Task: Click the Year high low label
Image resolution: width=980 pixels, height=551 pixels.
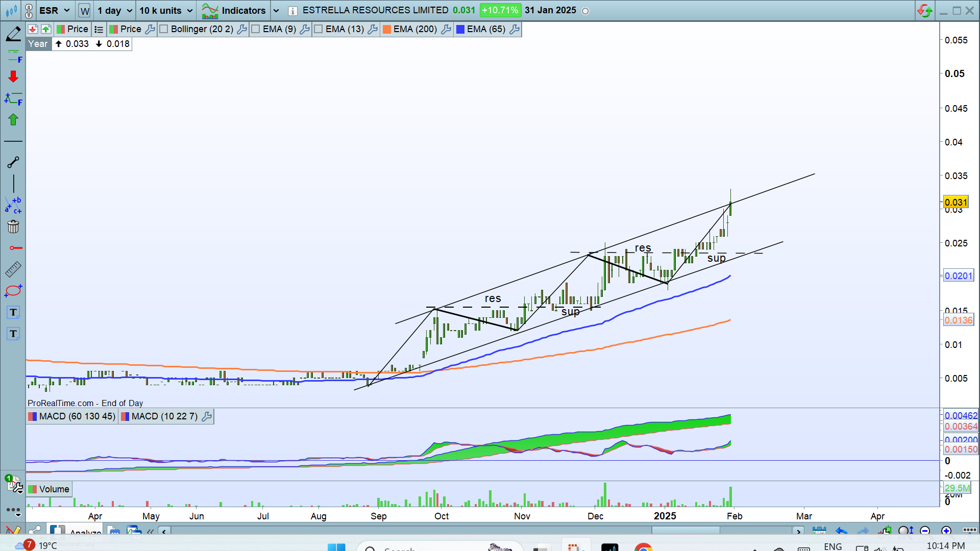Action: (x=79, y=44)
